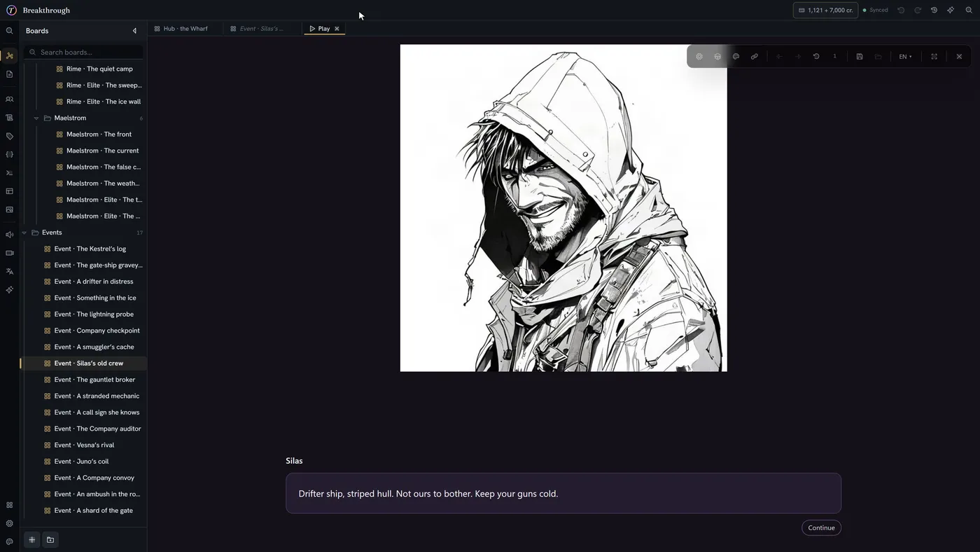Toggle fullscreen in the play toolbar
Screen dimensions: 980x552
click(934, 57)
